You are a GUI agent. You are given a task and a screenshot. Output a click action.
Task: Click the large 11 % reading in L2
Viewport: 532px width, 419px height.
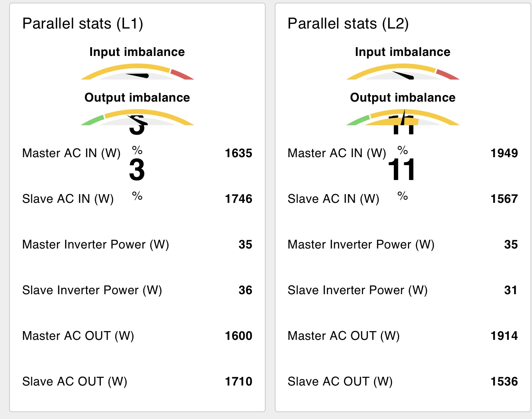[402, 177]
